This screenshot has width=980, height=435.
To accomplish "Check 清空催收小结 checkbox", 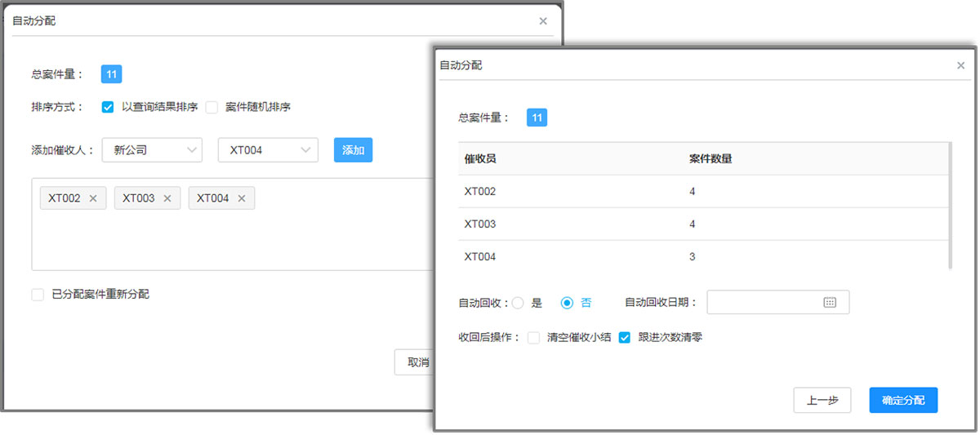I will [x=533, y=337].
